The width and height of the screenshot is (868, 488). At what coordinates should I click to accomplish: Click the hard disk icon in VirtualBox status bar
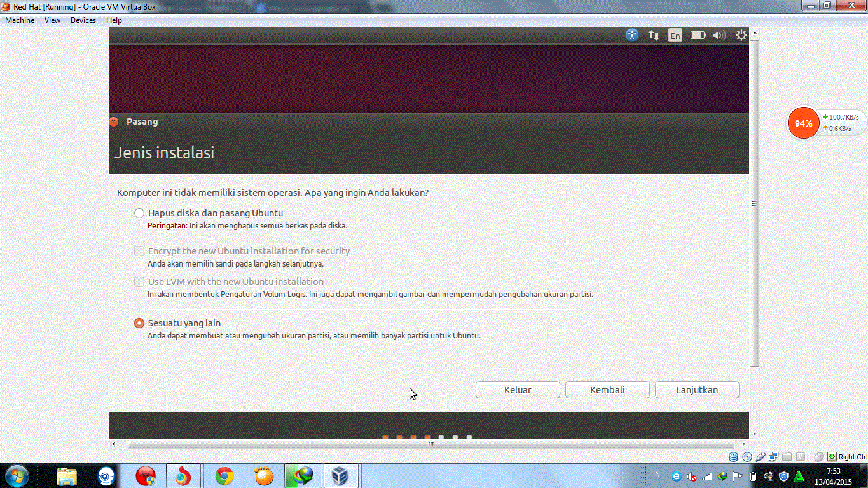point(733,456)
